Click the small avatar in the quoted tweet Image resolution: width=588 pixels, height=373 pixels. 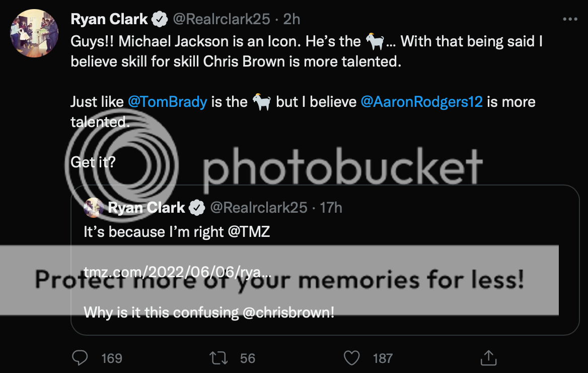(94, 207)
